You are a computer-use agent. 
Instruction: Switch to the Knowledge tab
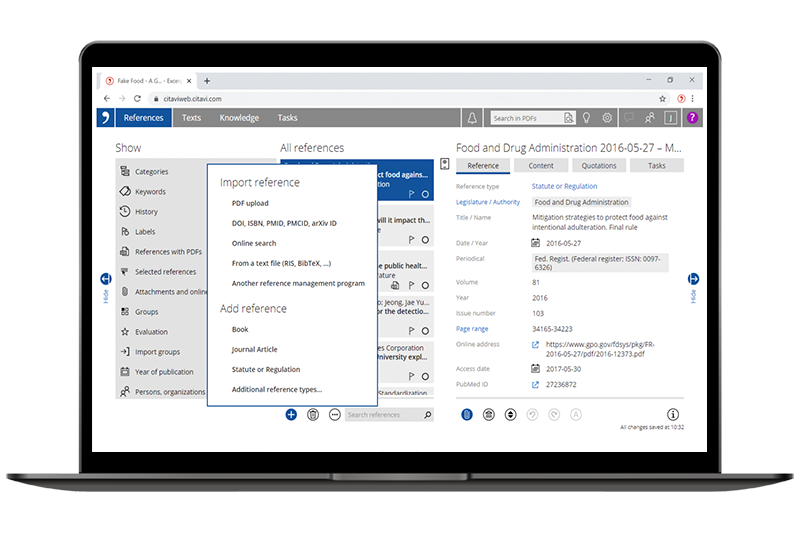pyautogui.click(x=239, y=118)
